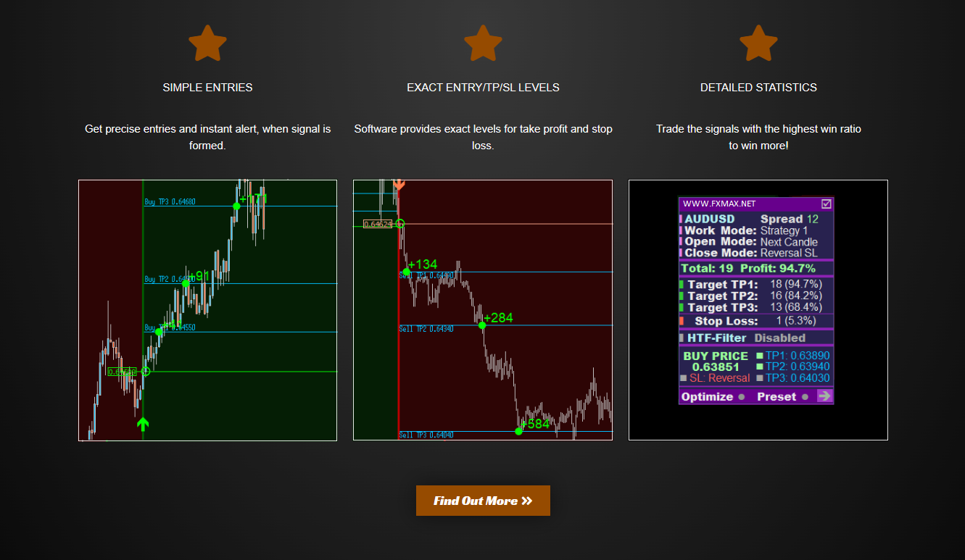Click the green up arrow buy signal

pos(143,424)
